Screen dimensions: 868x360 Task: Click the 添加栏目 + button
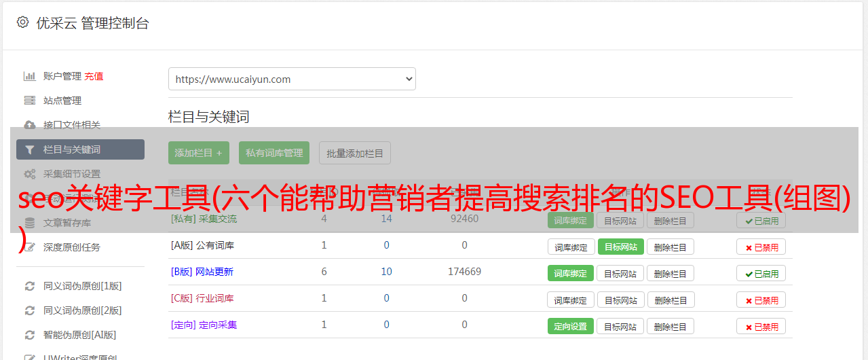[199, 153]
